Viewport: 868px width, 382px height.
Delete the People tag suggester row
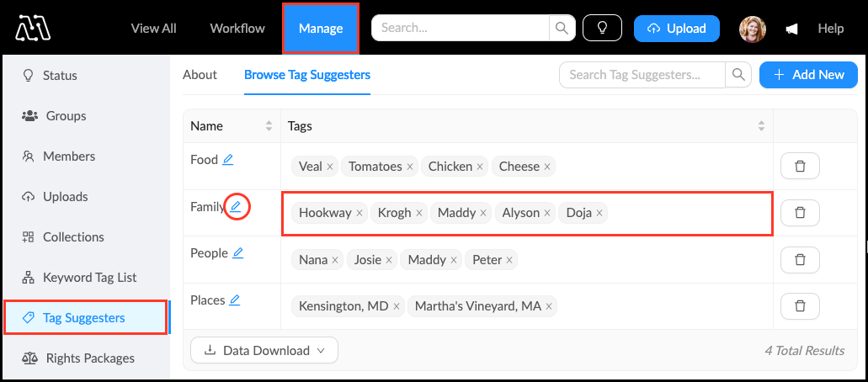[800, 260]
